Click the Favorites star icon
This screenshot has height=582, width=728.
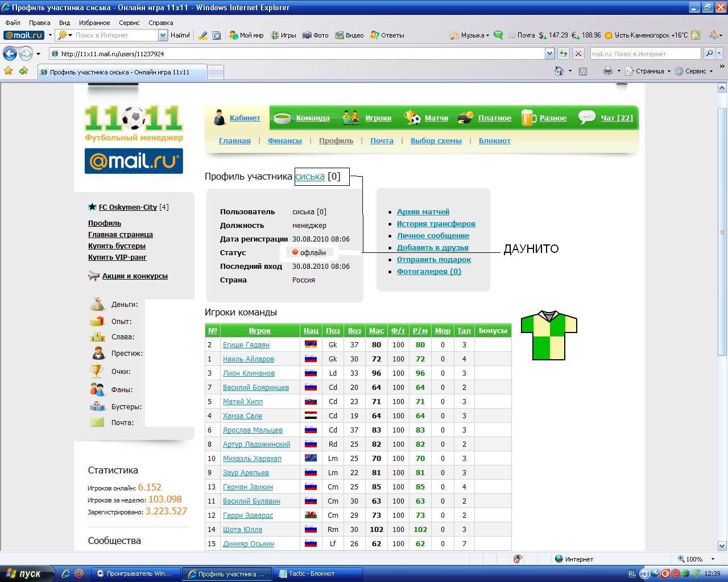pyautogui.click(x=9, y=71)
